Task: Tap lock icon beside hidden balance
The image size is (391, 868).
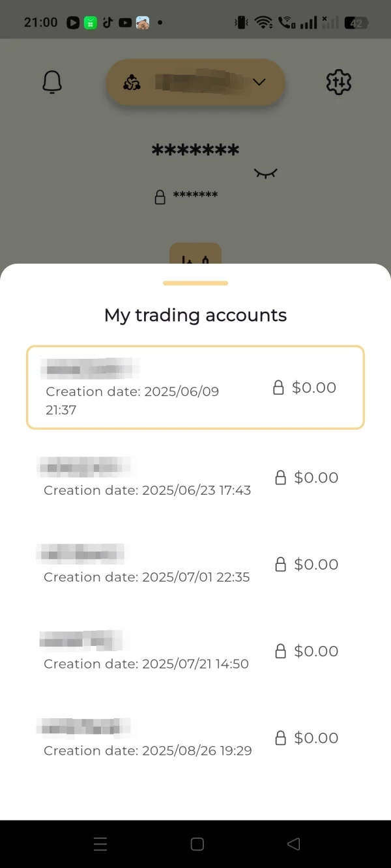Action: [x=160, y=197]
